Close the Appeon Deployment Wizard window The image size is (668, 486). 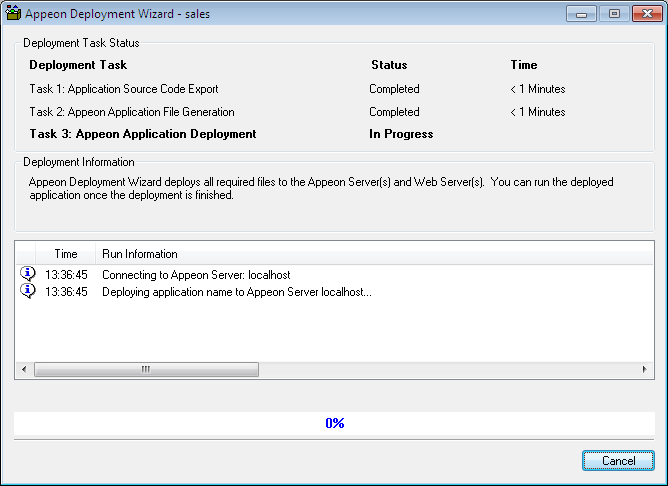pyautogui.click(x=647, y=14)
